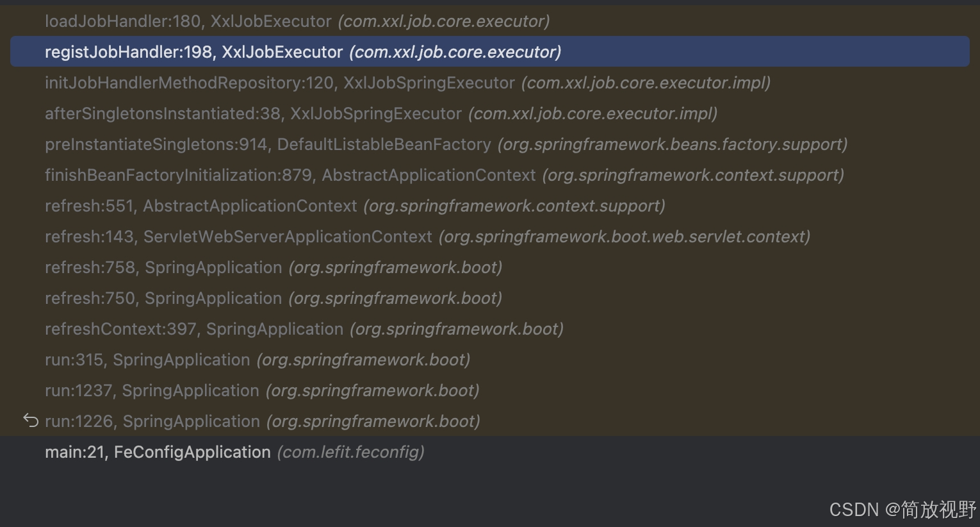Click the return arrow icon beside run:1226
This screenshot has width=980, height=527.
(31, 421)
